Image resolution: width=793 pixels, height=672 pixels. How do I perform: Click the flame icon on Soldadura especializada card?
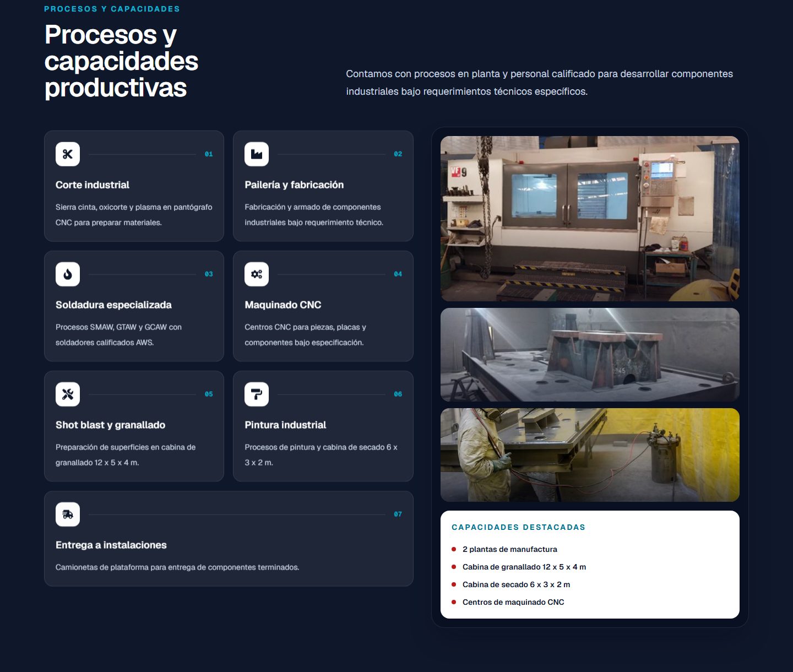coord(68,274)
